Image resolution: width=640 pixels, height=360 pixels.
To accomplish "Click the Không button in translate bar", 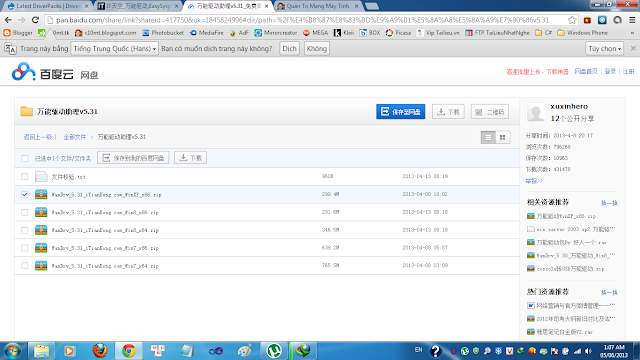I will click(317, 49).
